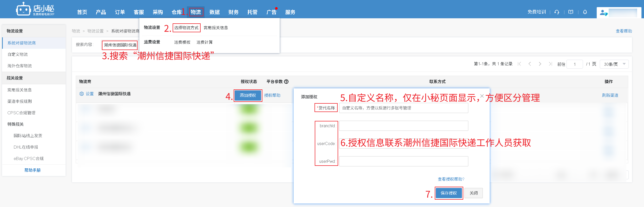Screen dimensions: 644x207
Task: Click the userPwd input field
Action: click(x=403, y=161)
